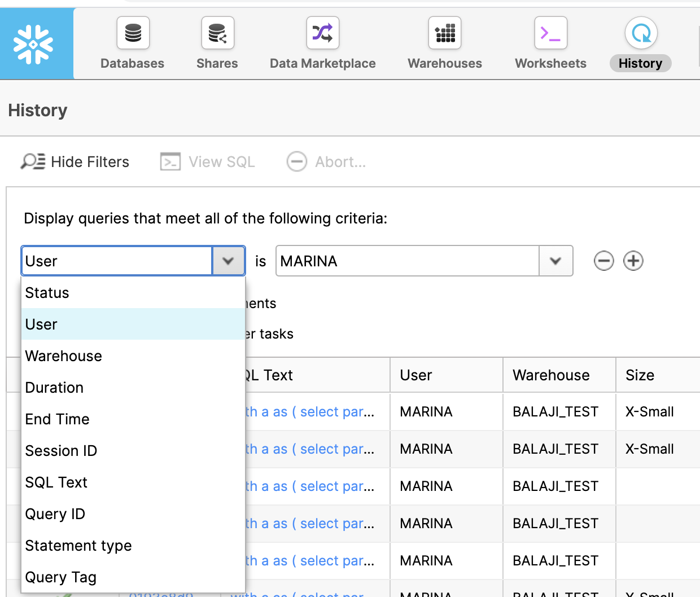This screenshot has width=700, height=597.
Task: Click the Hide Filters magnifier icon
Action: pyautogui.click(x=32, y=161)
